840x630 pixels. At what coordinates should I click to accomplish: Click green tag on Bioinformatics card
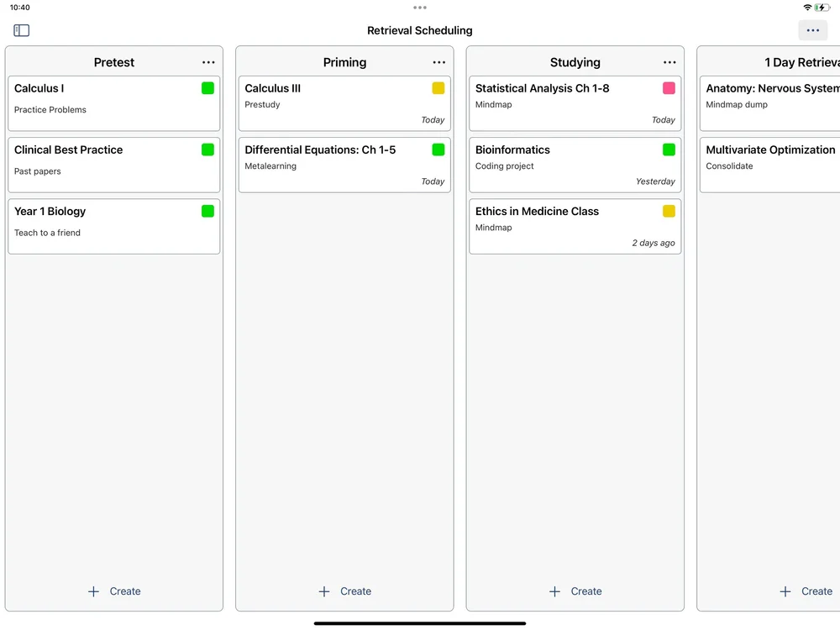[669, 150]
